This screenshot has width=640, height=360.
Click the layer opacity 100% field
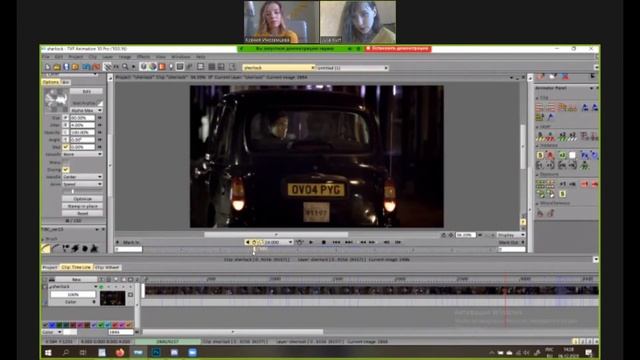(73, 294)
